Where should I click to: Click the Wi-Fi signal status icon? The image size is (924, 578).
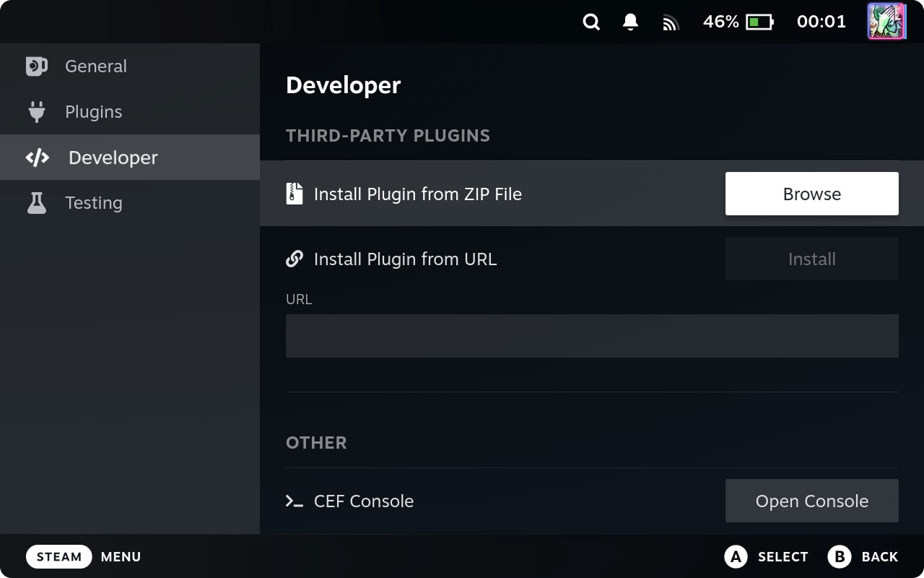pyautogui.click(x=671, y=23)
